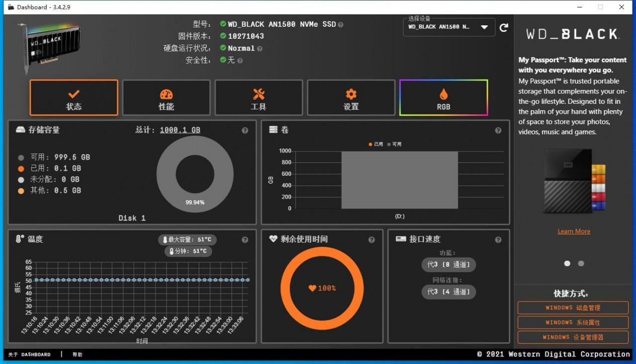The height and width of the screenshot is (364, 636).
Task: Click help icon in 温度 temperature panel
Action: 245,240
